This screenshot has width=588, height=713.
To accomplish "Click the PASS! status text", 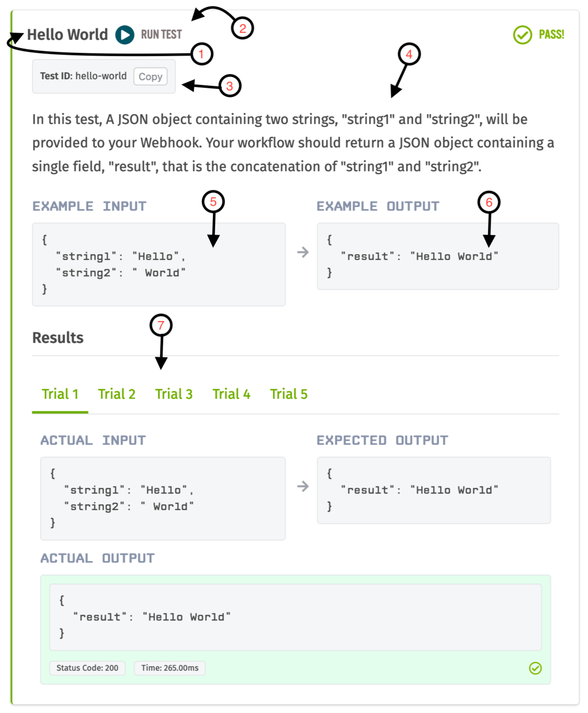I will tap(551, 34).
